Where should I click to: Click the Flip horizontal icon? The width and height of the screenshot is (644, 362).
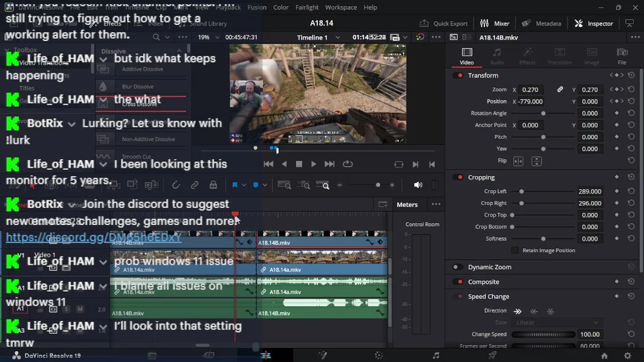point(518,161)
